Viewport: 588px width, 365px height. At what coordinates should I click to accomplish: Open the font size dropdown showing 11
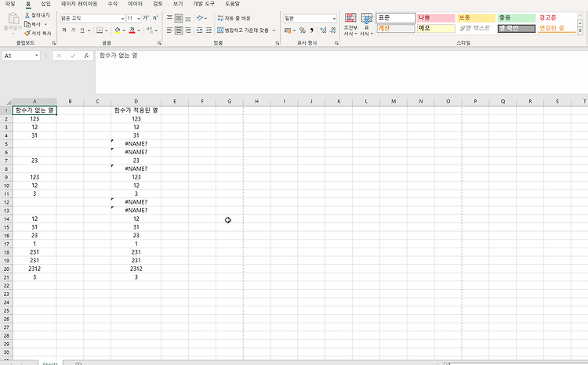(138, 18)
